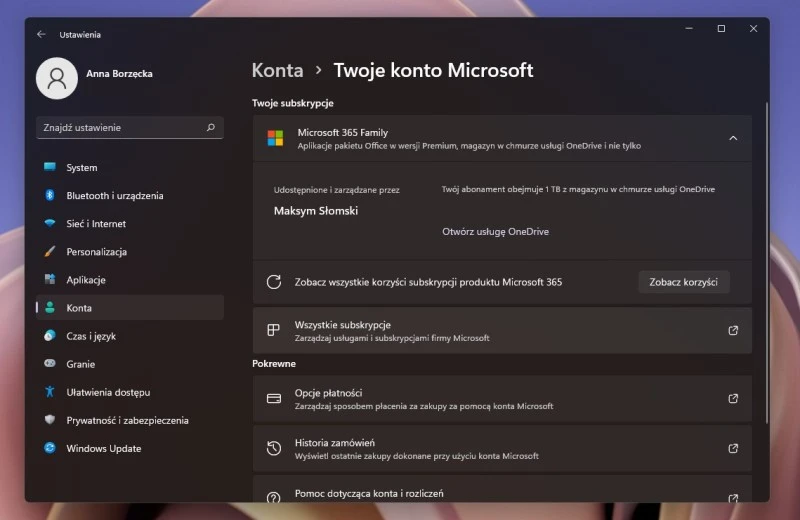The image size is (800, 520).
Task: Click the Wszystkie subskrypcje grid icon
Action: (273, 330)
